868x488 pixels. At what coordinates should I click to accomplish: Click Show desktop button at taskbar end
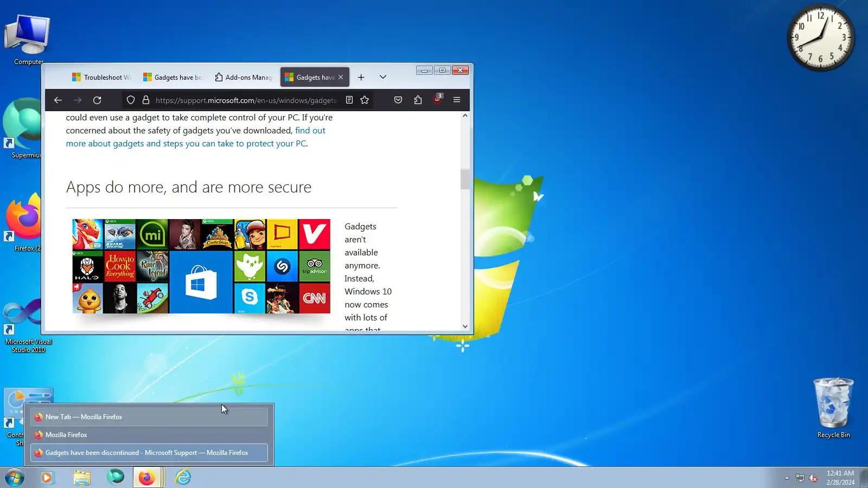tap(864, 478)
